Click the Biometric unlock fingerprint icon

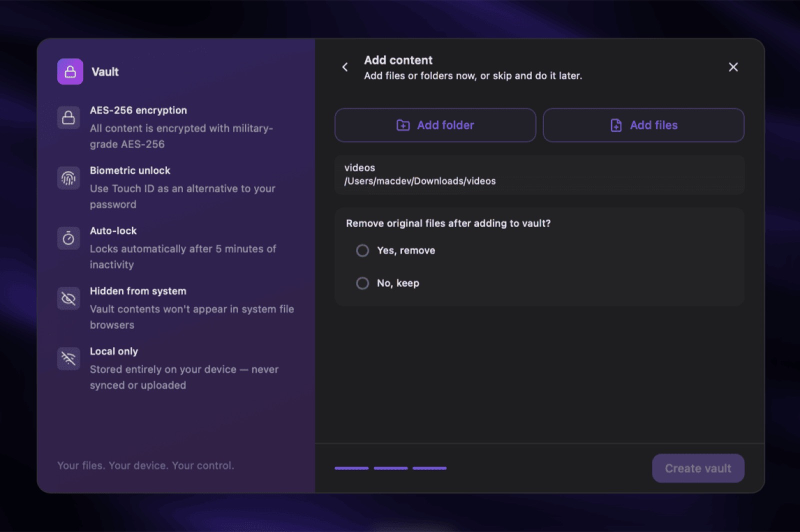click(x=68, y=178)
